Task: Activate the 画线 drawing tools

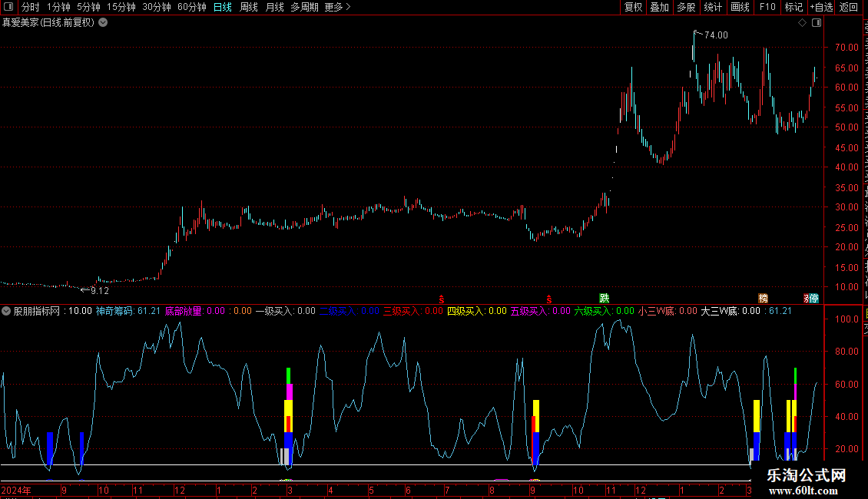Action: [740, 7]
